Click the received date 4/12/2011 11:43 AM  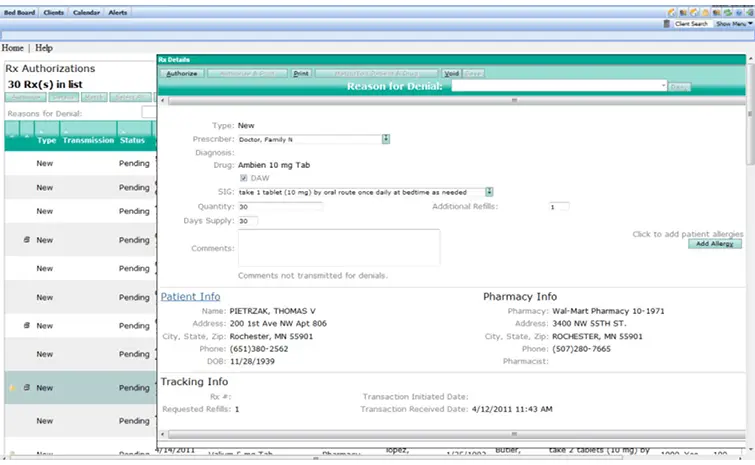(512, 409)
